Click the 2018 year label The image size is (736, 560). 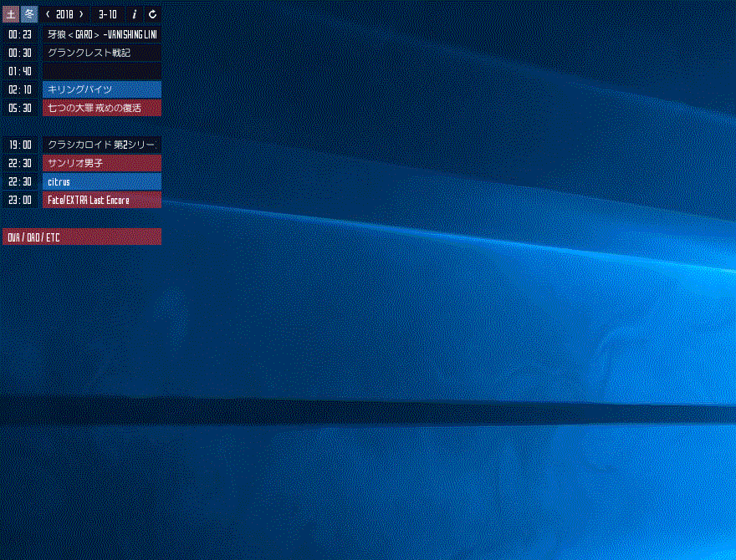click(64, 14)
